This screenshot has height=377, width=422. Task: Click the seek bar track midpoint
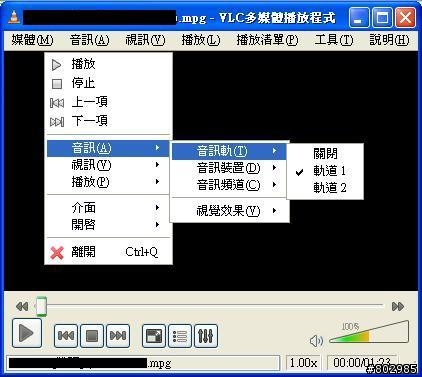pyautogui.click(x=208, y=306)
